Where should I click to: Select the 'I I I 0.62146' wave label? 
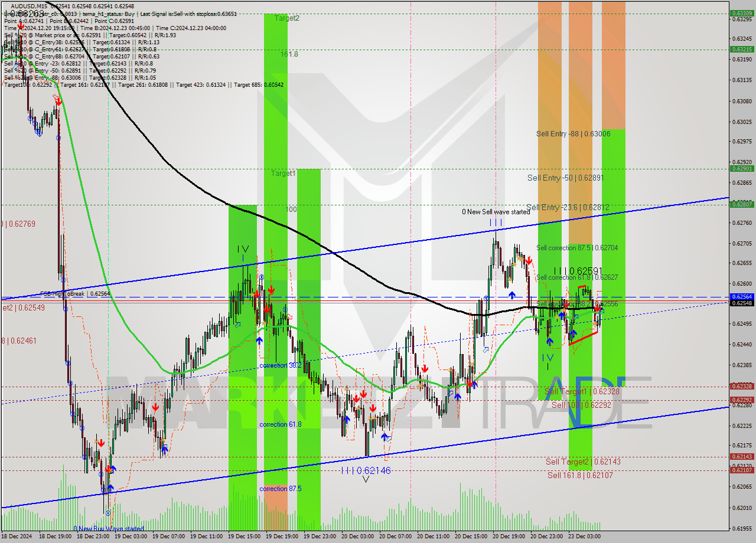[x=366, y=470]
